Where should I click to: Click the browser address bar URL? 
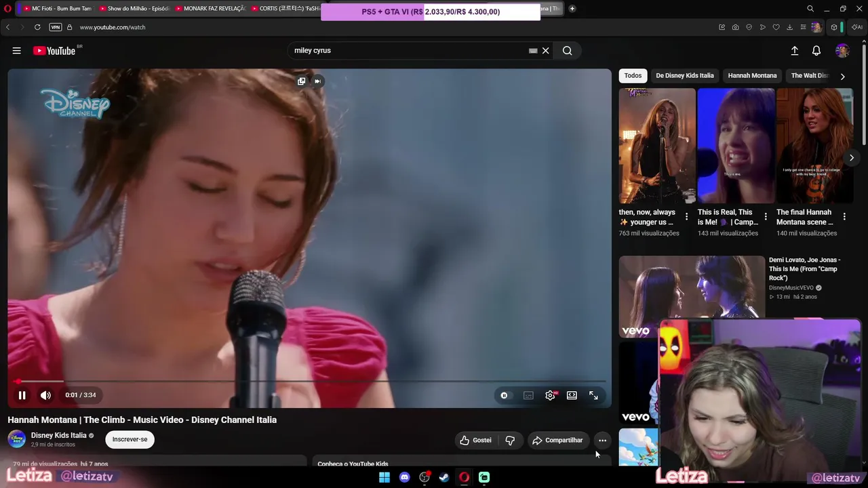click(113, 27)
